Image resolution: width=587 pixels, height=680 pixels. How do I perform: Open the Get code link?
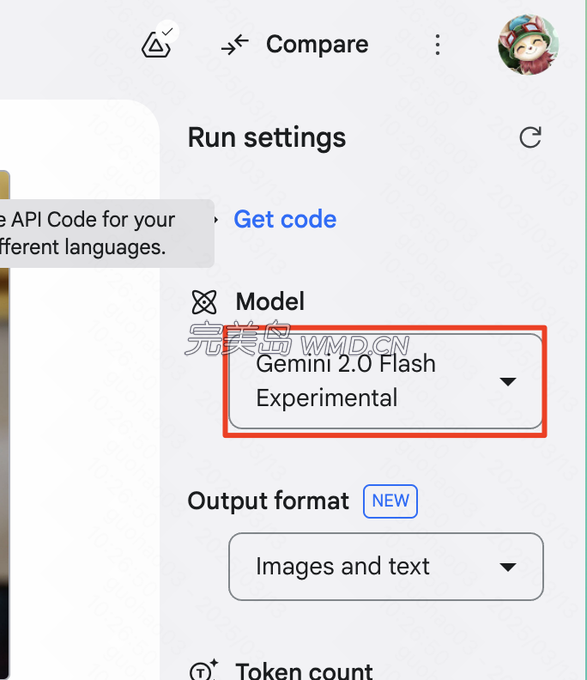[x=285, y=219]
